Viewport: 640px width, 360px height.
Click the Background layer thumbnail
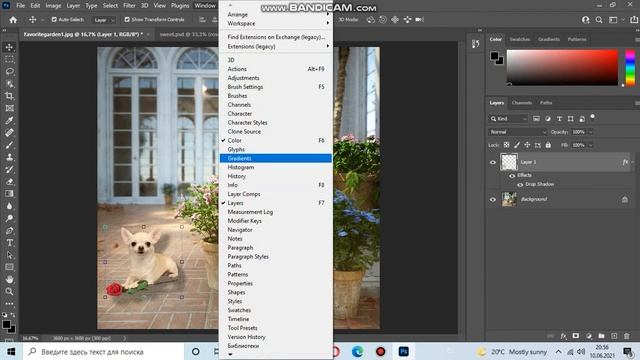(x=509, y=200)
